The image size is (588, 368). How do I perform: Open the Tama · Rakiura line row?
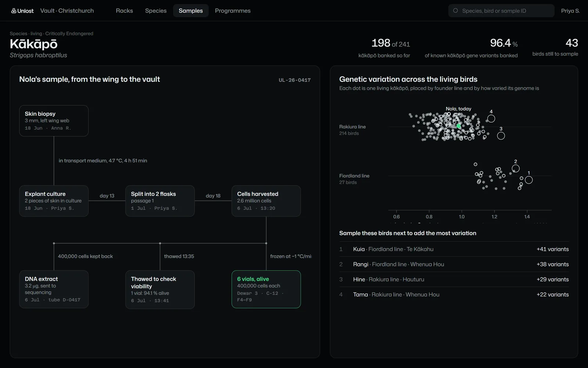coord(454,294)
